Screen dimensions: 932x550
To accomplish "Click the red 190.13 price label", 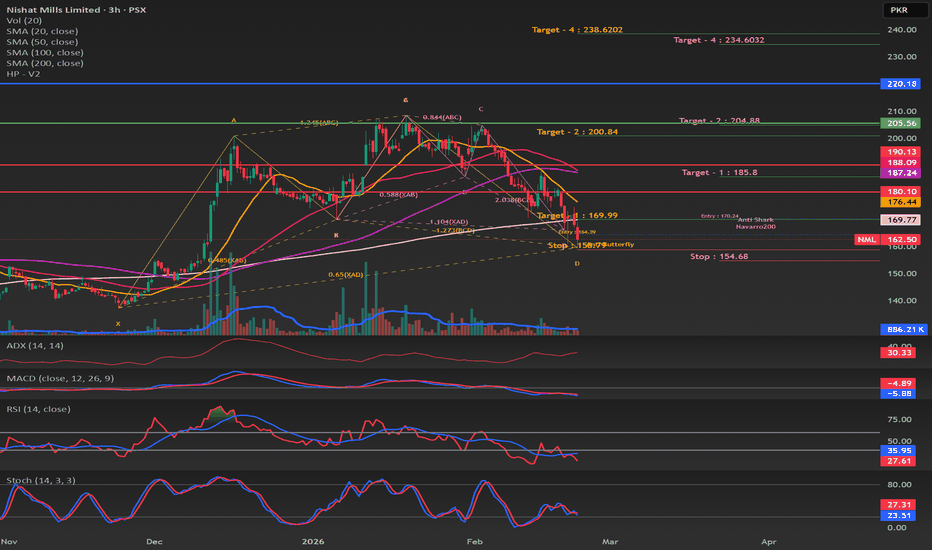I will pos(900,152).
